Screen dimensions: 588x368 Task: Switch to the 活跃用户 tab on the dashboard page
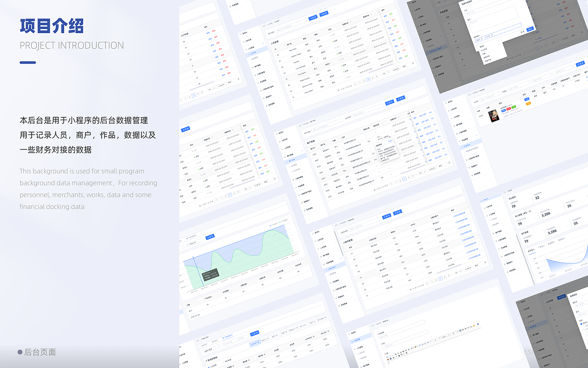pos(561,240)
